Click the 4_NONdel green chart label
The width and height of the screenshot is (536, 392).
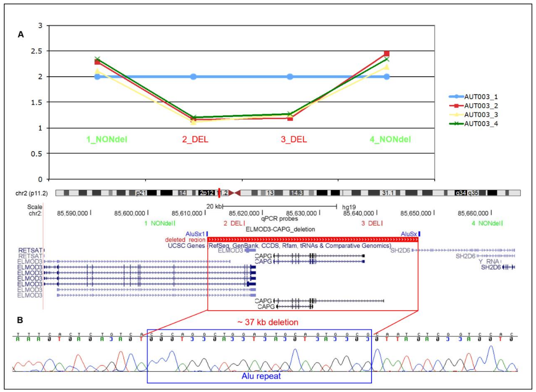(x=390, y=139)
